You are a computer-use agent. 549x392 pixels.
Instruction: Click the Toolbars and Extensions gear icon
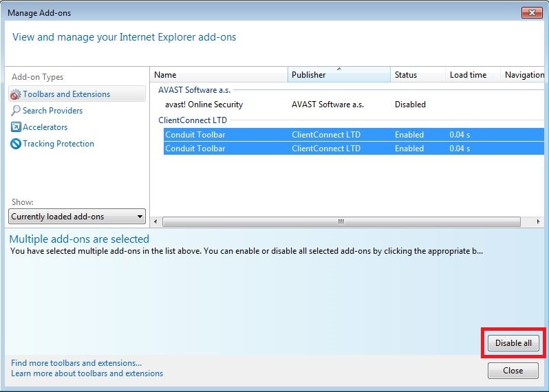[15, 94]
